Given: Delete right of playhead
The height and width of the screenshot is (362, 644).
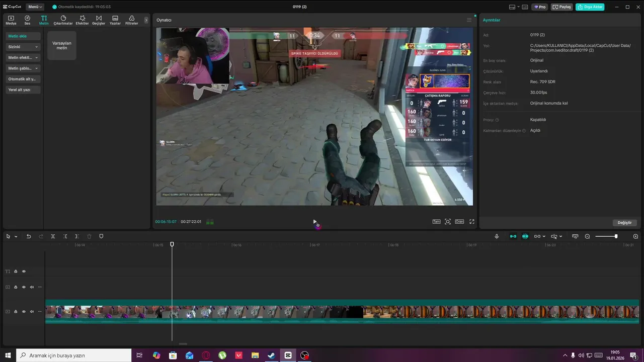Looking at the screenshot, I should 77,236.
